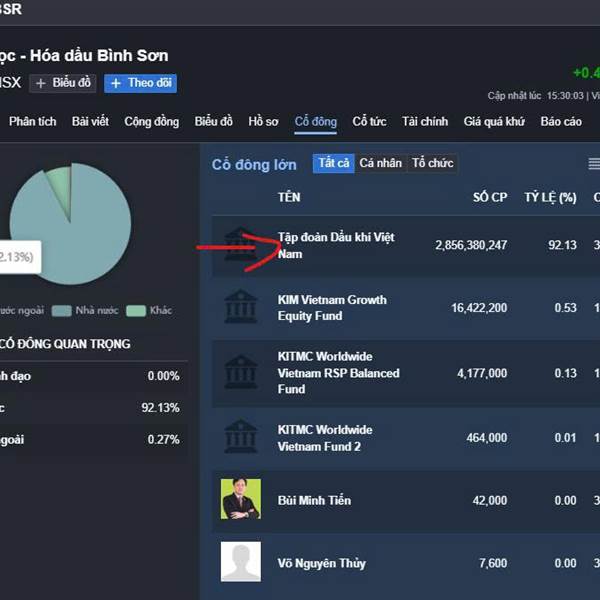Click Cập nhật lúc 15:30:03 timestamp

point(535,96)
